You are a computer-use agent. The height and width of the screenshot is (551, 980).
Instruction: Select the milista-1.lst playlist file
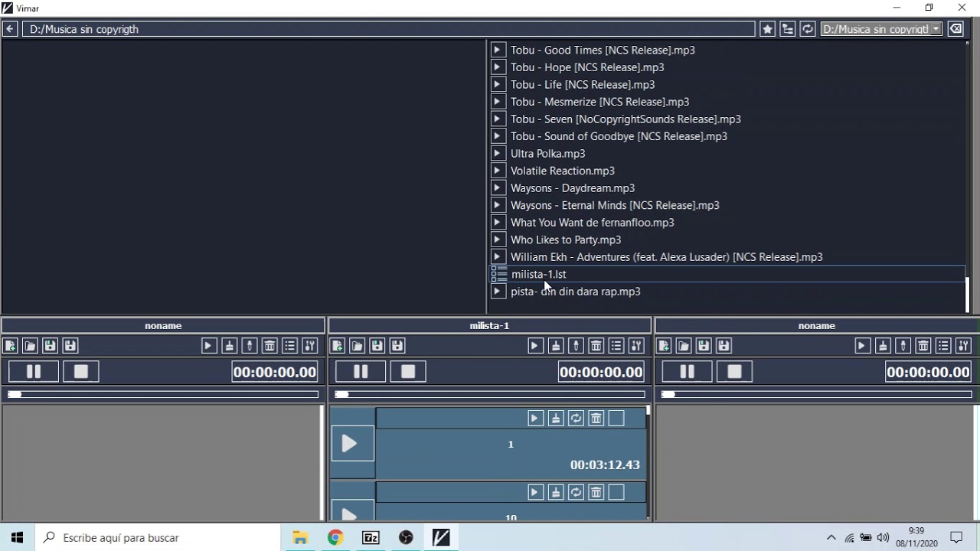pos(539,274)
